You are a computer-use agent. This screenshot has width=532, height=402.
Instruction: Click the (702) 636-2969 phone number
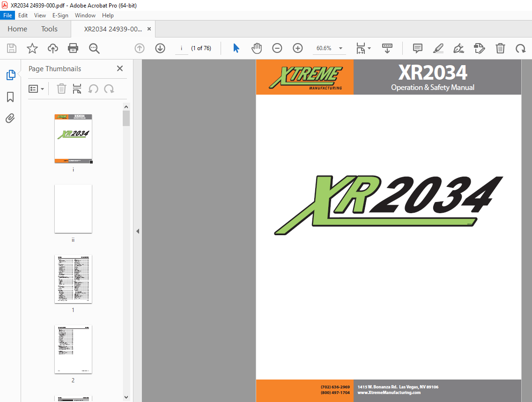(x=335, y=387)
